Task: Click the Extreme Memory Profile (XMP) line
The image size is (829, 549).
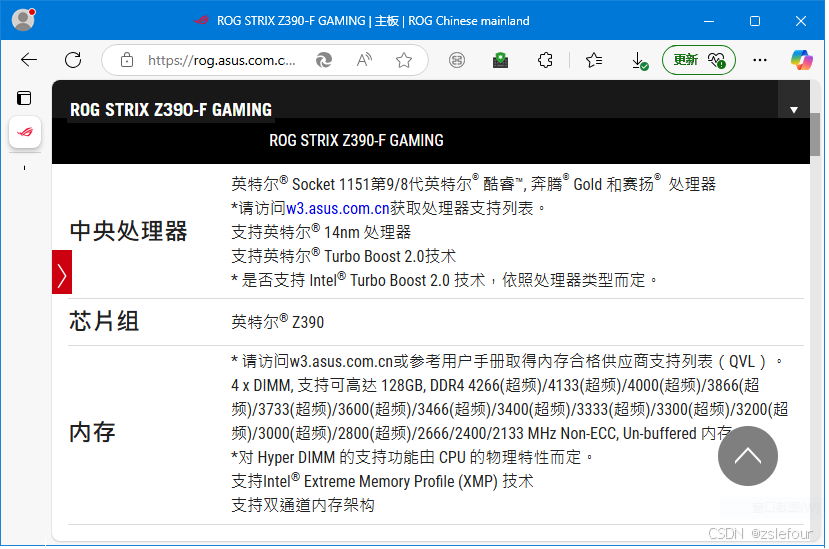Action: [382, 481]
